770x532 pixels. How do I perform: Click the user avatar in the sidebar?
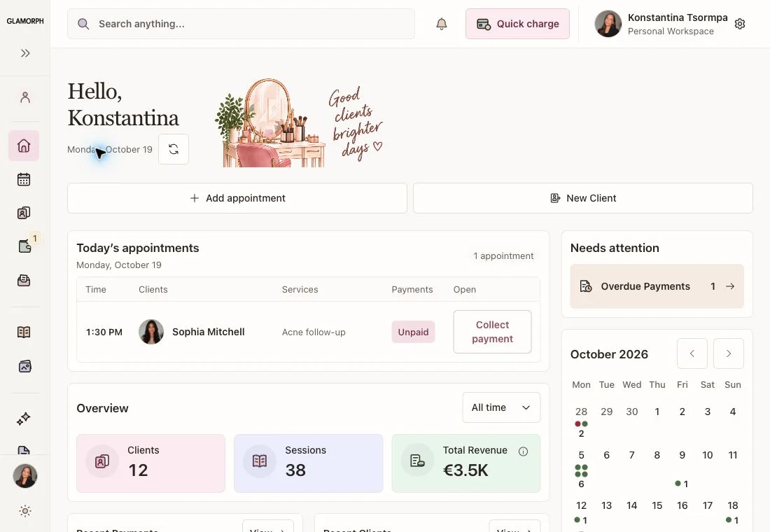25,476
